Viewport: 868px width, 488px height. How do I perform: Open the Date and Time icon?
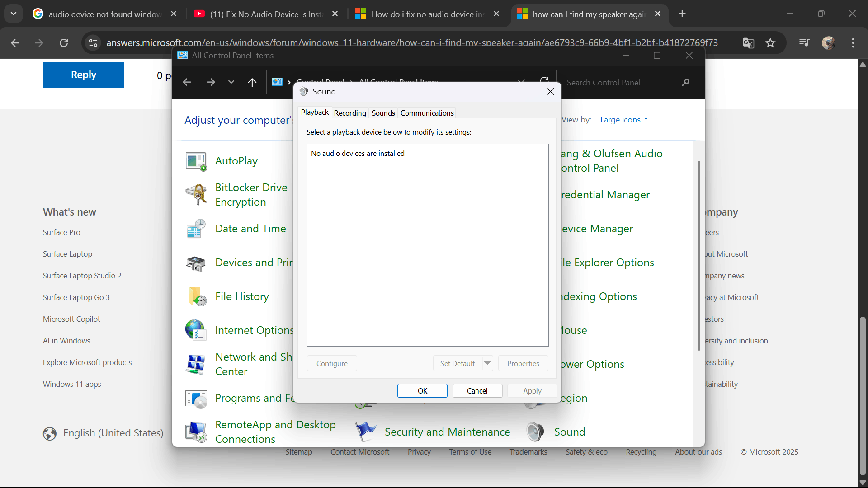pyautogui.click(x=196, y=229)
